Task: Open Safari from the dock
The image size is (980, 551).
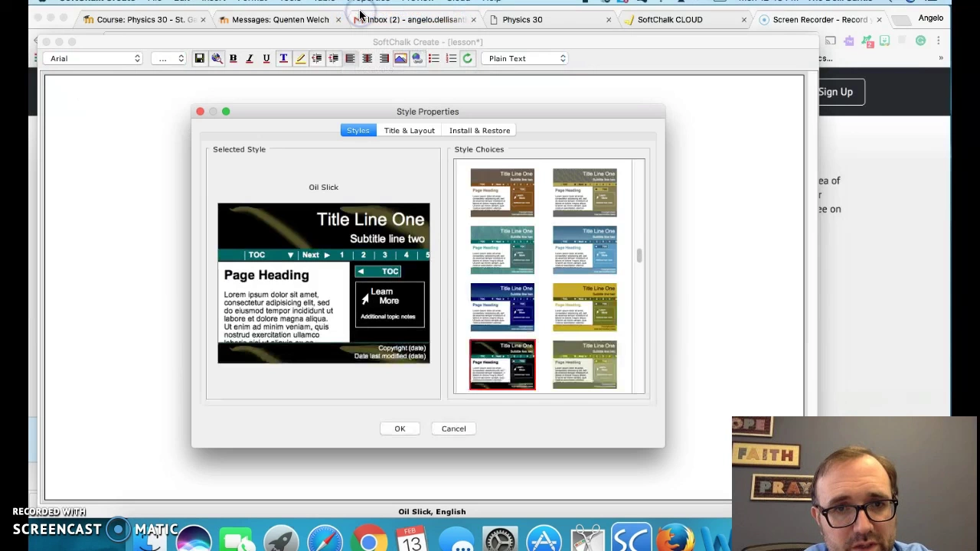Action: click(x=325, y=539)
